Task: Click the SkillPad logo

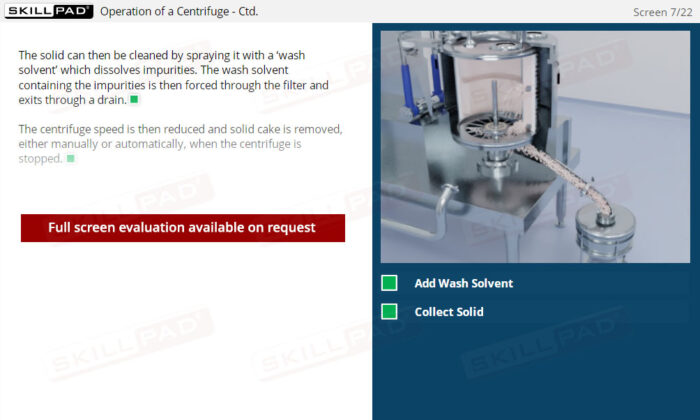Action: (49, 11)
